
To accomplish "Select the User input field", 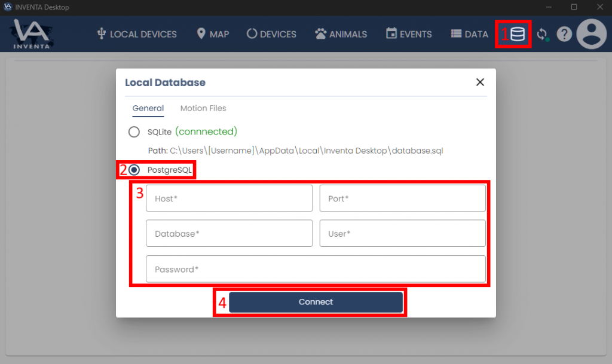I will 402,234.
